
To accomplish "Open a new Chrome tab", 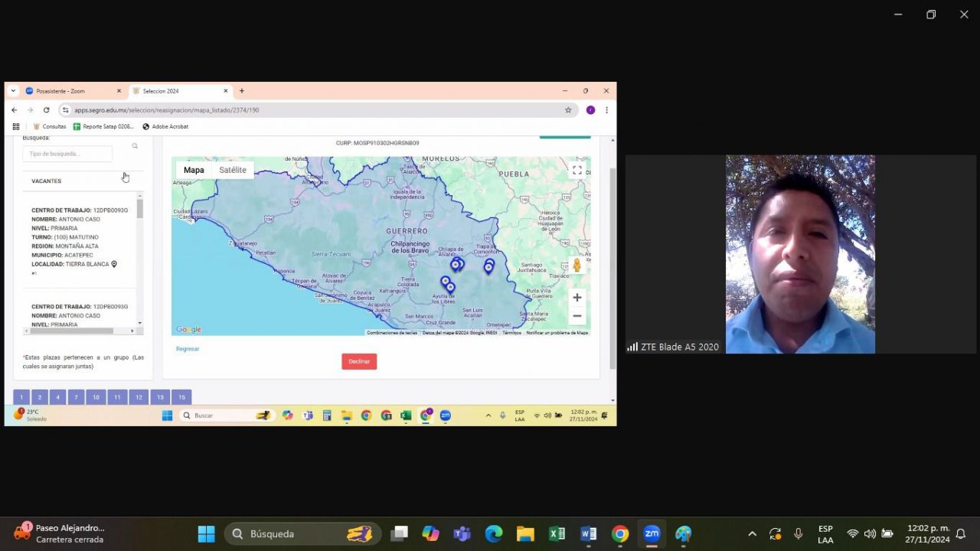I will pyautogui.click(x=242, y=91).
